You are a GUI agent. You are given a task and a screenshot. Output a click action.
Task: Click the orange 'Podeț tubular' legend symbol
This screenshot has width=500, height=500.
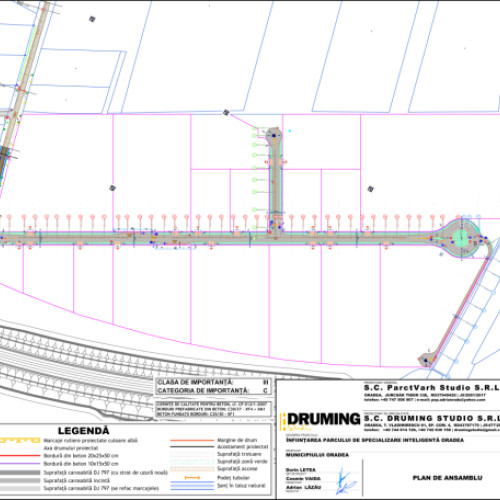pos(192,478)
